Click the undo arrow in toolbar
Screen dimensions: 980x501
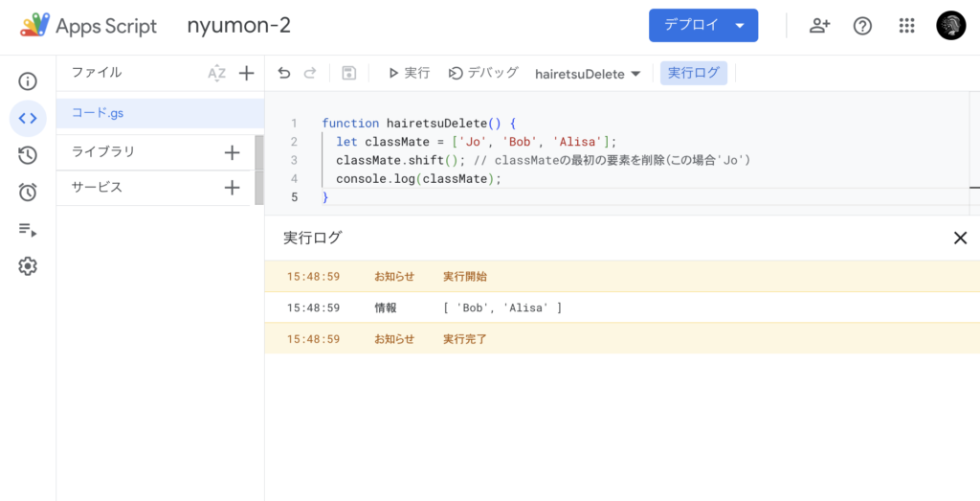283,73
